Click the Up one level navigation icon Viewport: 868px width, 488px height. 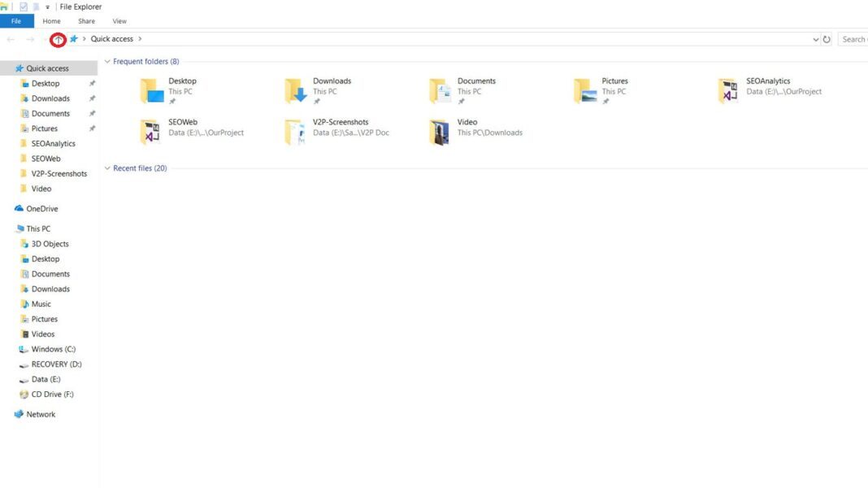click(58, 39)
